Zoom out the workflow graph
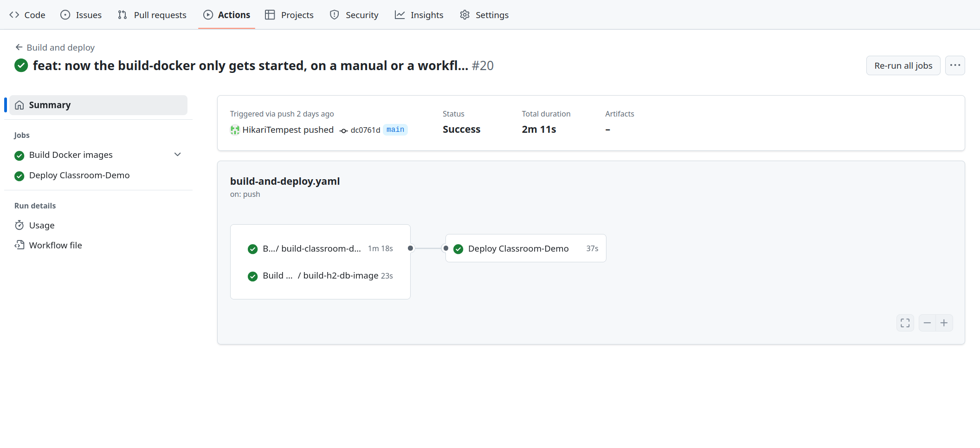 point(927,323)
